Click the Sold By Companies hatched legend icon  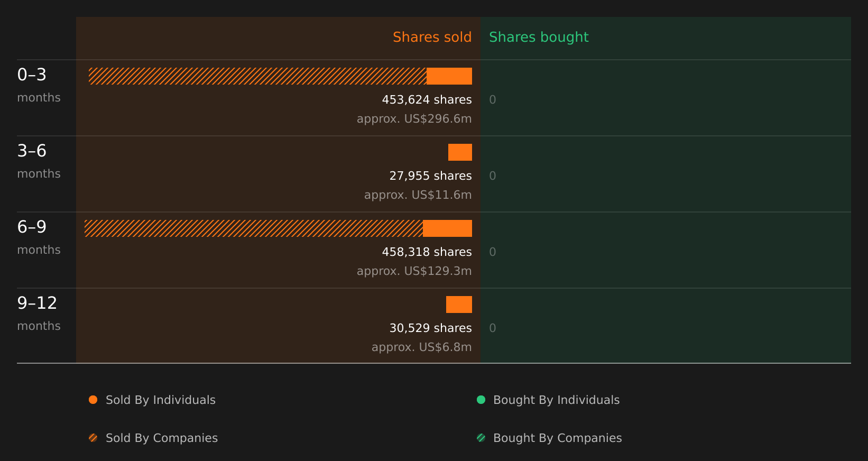pyautogui.click(x=93, y=438)
